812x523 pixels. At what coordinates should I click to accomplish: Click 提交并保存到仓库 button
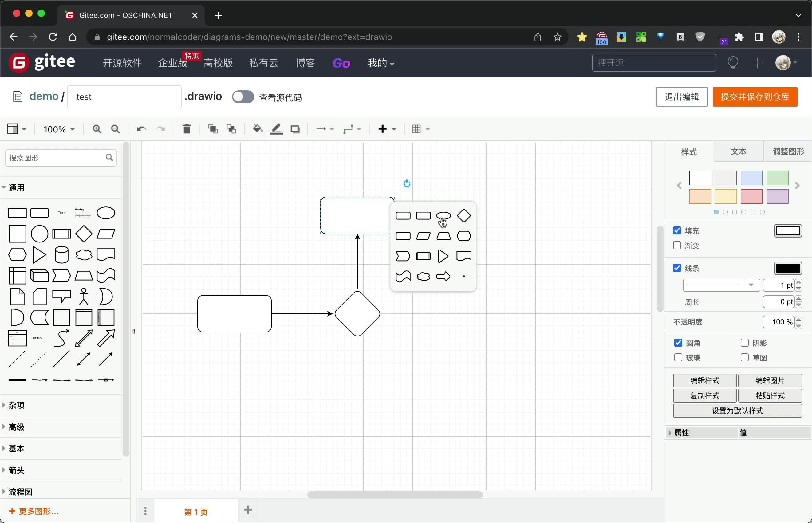pos(755,97)
